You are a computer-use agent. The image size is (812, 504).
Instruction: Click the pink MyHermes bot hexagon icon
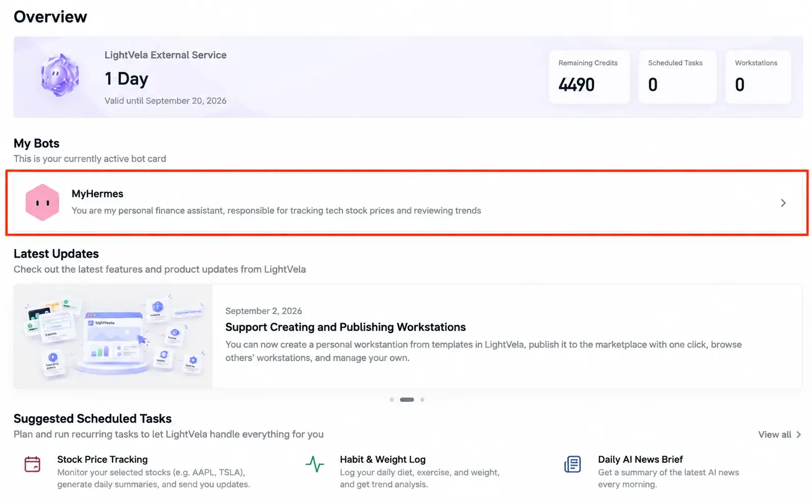coord(42,203)
